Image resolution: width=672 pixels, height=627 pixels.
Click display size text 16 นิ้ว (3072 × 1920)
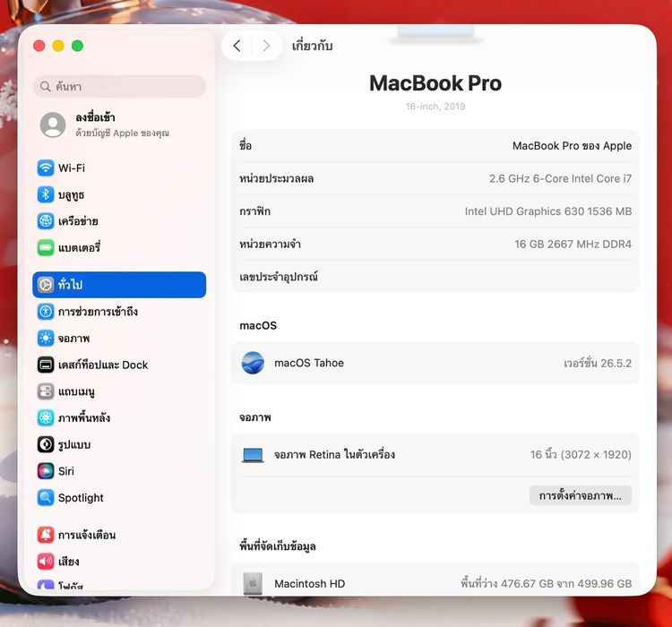pos(581,455)
